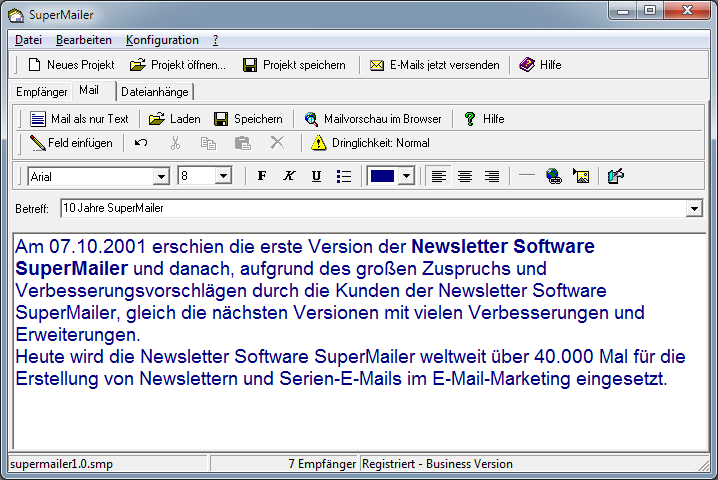
Task: Open the Datei menu
Action: pos(28,40)
